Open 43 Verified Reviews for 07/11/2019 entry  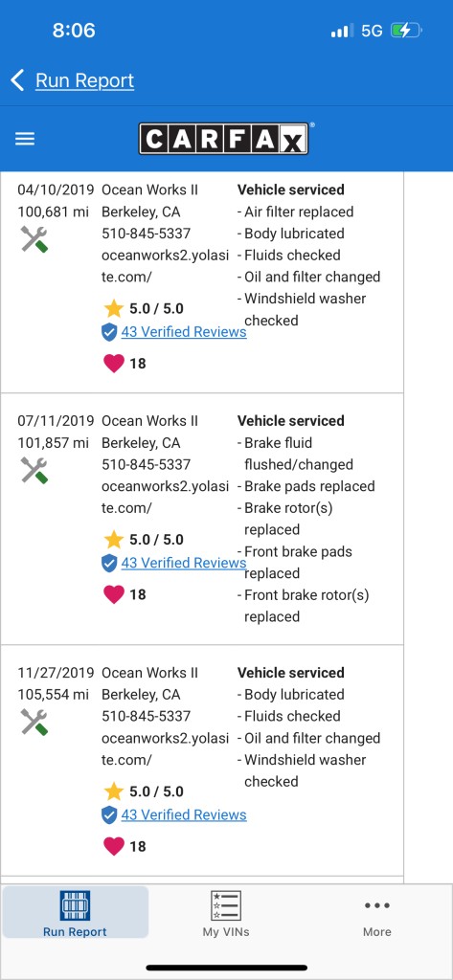(x=184, y=563)
